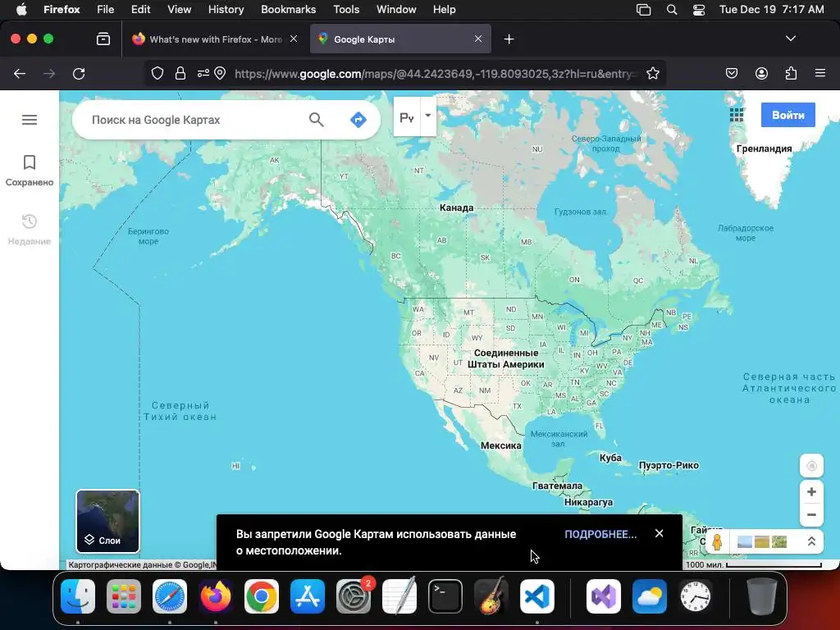This screenshot has height=630, width=840.
Task: Click the ПОДРОБНЕЕ link
Action: click(600, 534)
